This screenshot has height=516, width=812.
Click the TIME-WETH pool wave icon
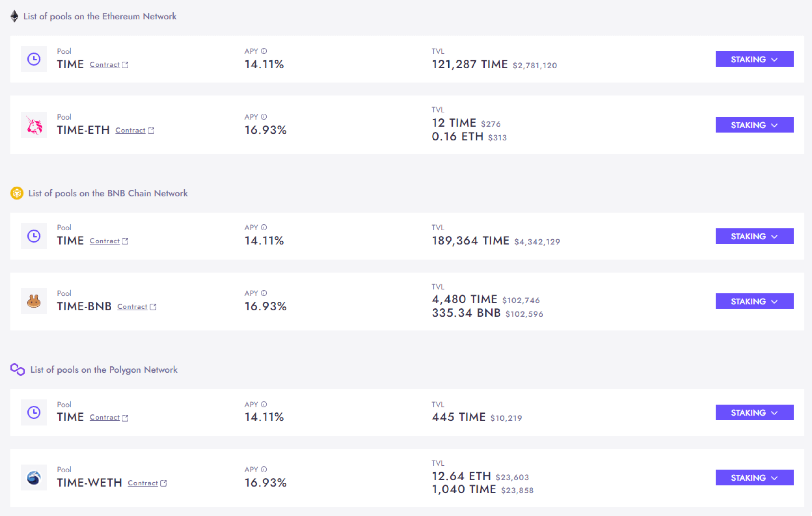(x=34, y=478)
